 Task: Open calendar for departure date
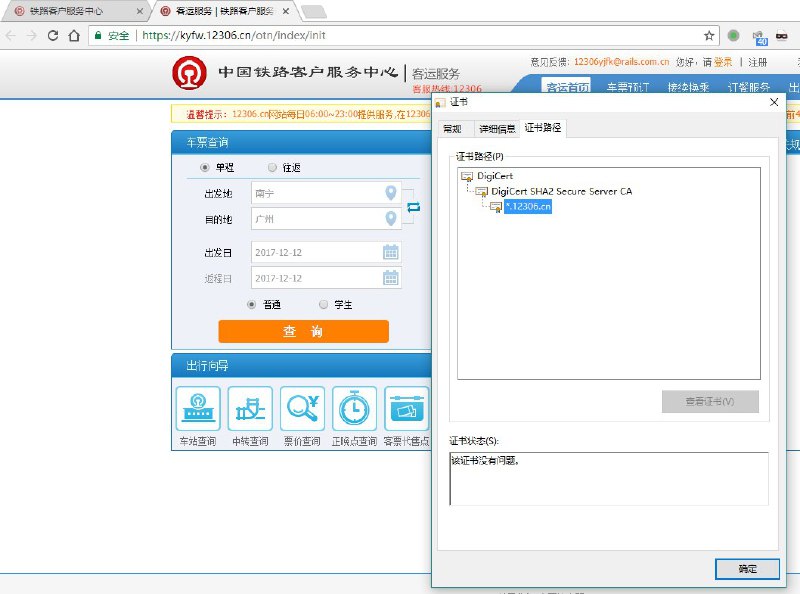(x=391, y=252)
